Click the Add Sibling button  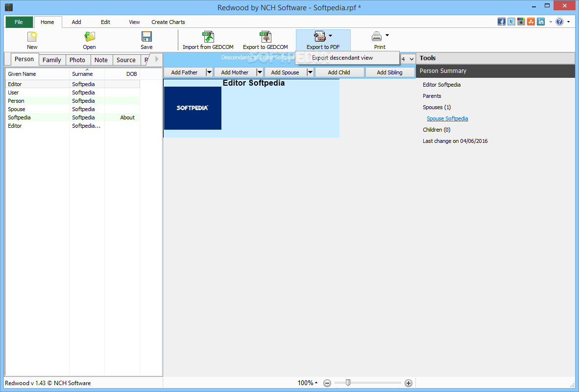click(389, 72)
